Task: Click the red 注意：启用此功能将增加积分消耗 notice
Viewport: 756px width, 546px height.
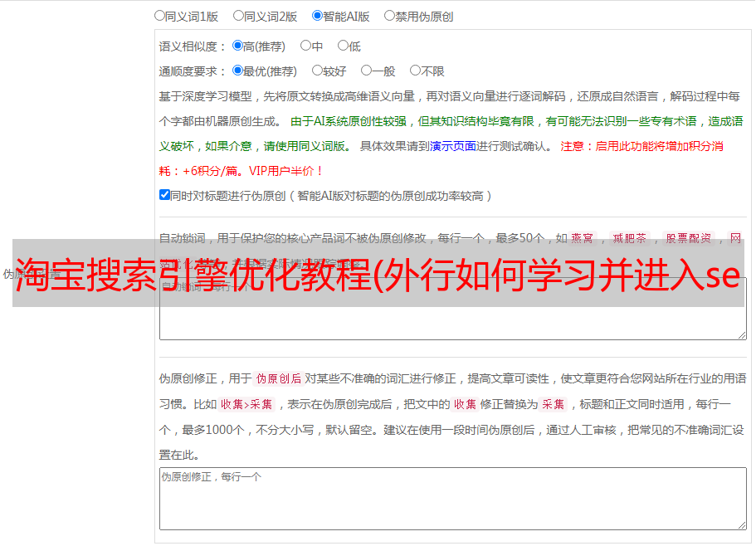Action: pyautogui.click(x=641, y=146)
